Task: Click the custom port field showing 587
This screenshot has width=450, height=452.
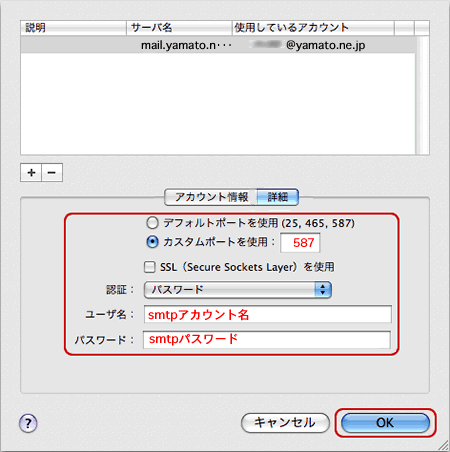Action: click(300, 243)
